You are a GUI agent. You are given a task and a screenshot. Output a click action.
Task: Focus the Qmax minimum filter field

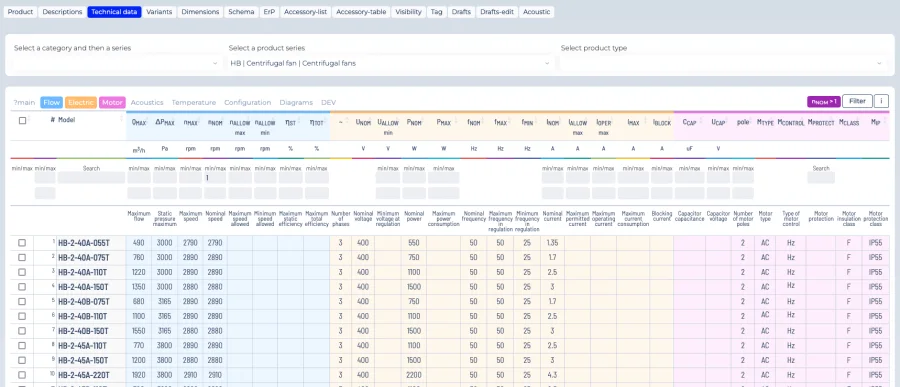point(139,178)
